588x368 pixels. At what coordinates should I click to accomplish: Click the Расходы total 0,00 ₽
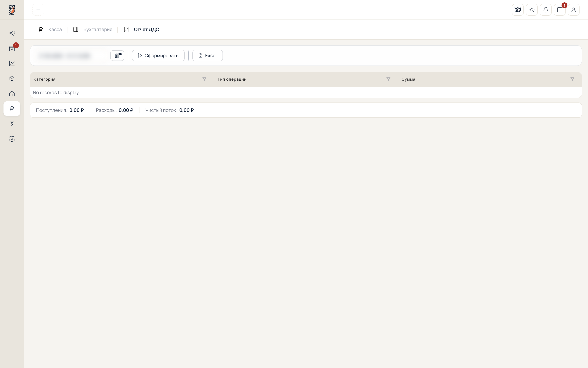[x=126, y=110]
